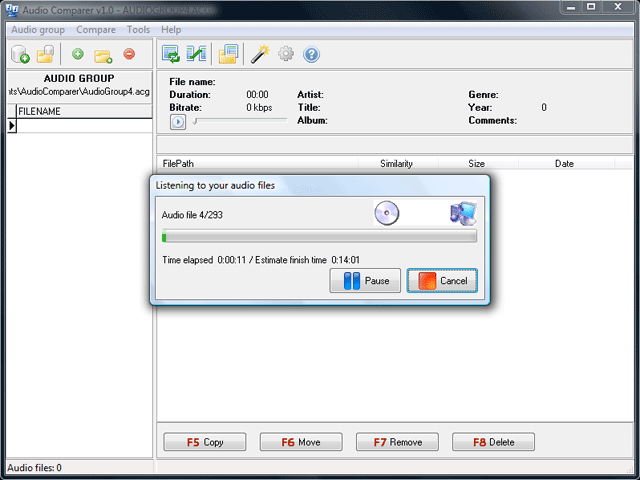Click the FilePath column header
The width and height of the screenshot is (640, 480).
pyautogui.click(x=258, y=164)
